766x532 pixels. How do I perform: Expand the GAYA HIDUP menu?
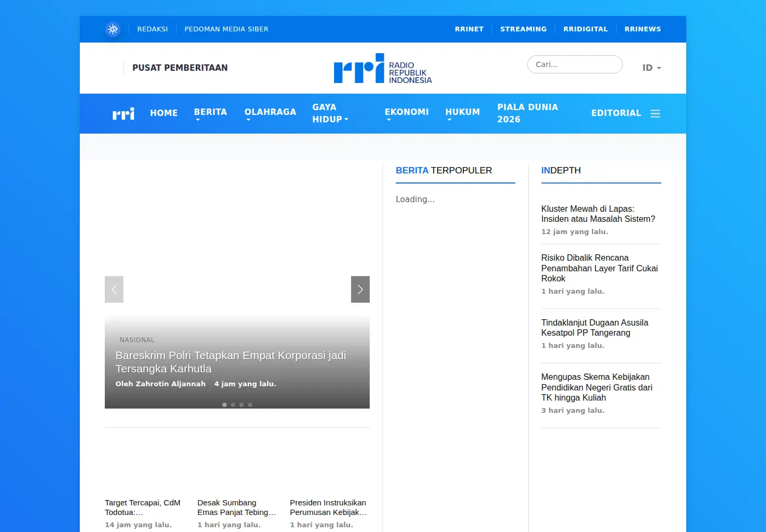pyautogui.click(x=330, y=113)
